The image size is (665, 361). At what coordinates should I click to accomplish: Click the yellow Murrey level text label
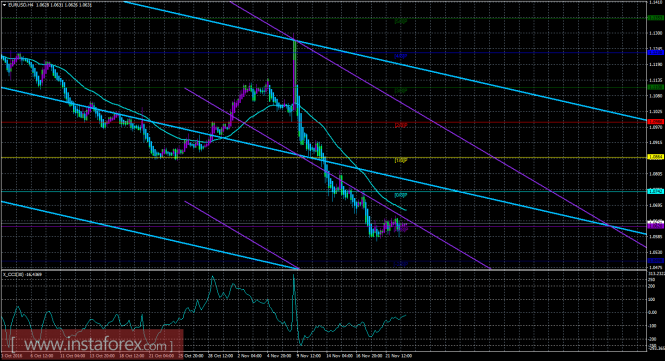[x=401, y=160]
